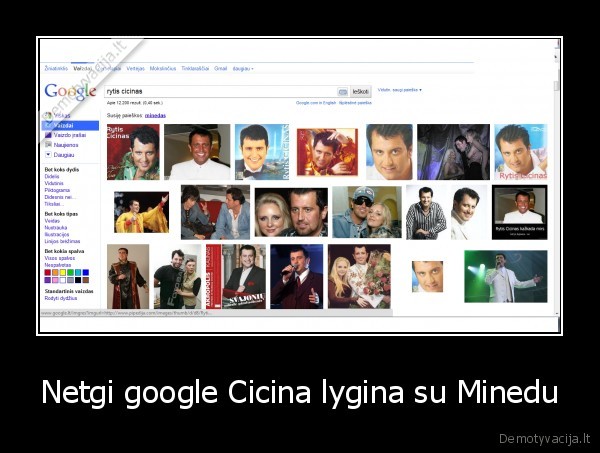Open the Išplėstinė paieška link
This screenshot has width=600, height=453.
tap(355, 103)
